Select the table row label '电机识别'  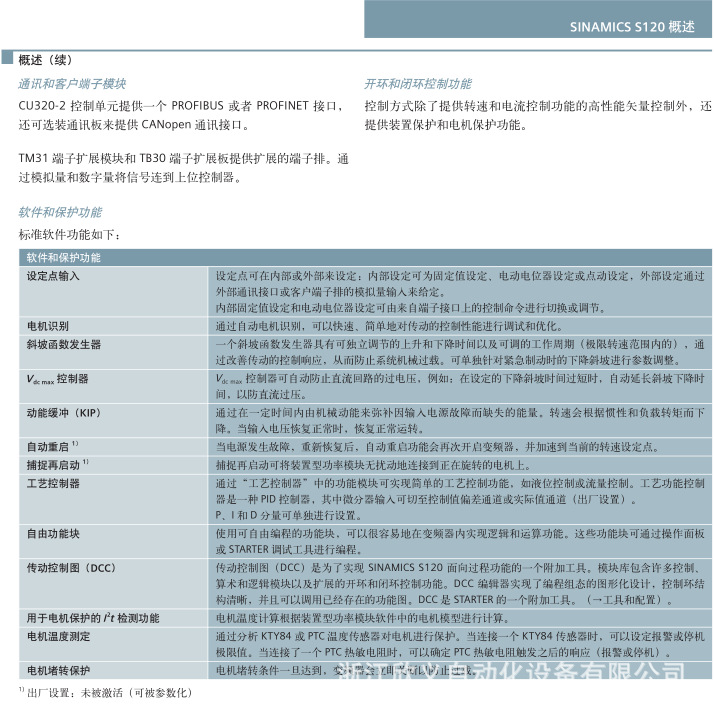click(48, 326)
